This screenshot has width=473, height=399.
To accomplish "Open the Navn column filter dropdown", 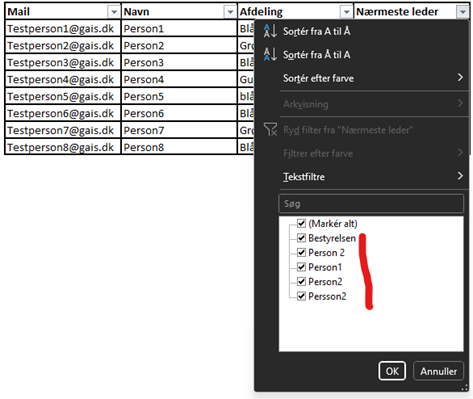I will pyautogui.click(x=230, y=12).
